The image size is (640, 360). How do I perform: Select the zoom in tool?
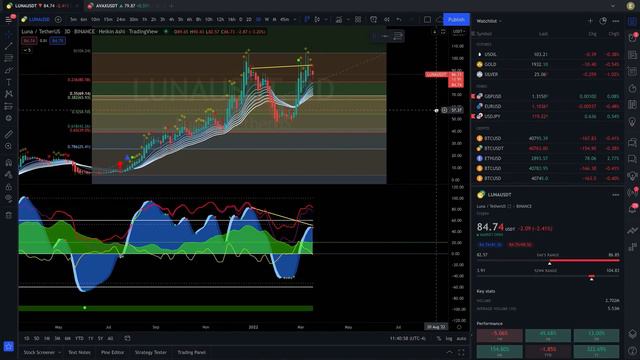pyautogui.click(x=9, y=146)
